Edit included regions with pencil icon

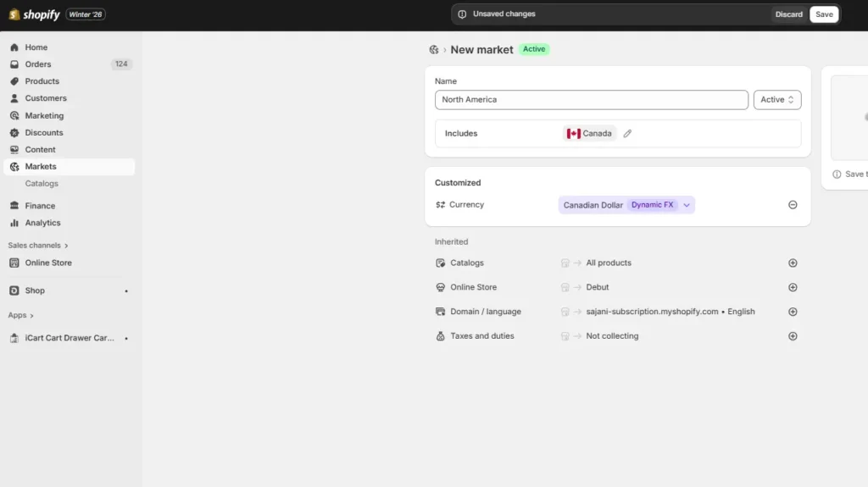tap(627, 133)
